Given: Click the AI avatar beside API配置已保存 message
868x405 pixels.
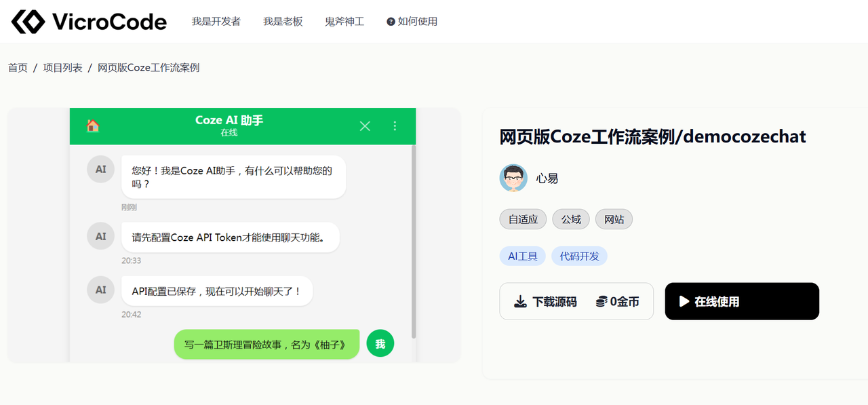Looking at the screenshot, I should click(100, 290).
